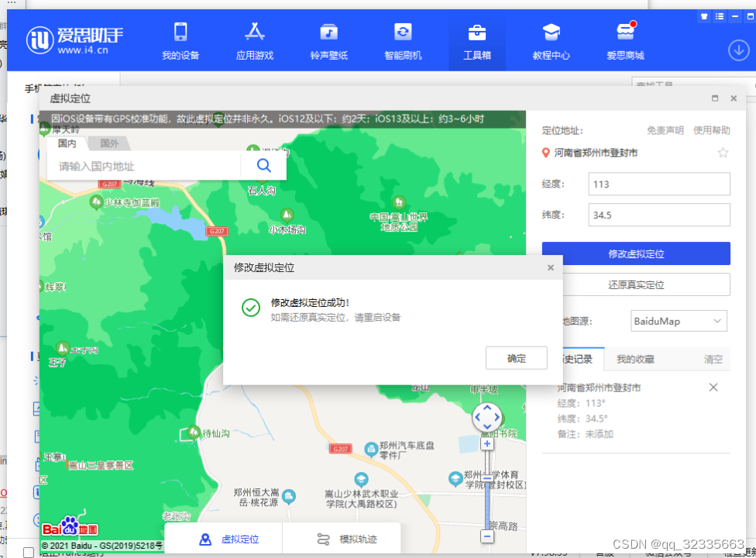
Task: Click the map zoom slider track
Action: click(487, 490)
